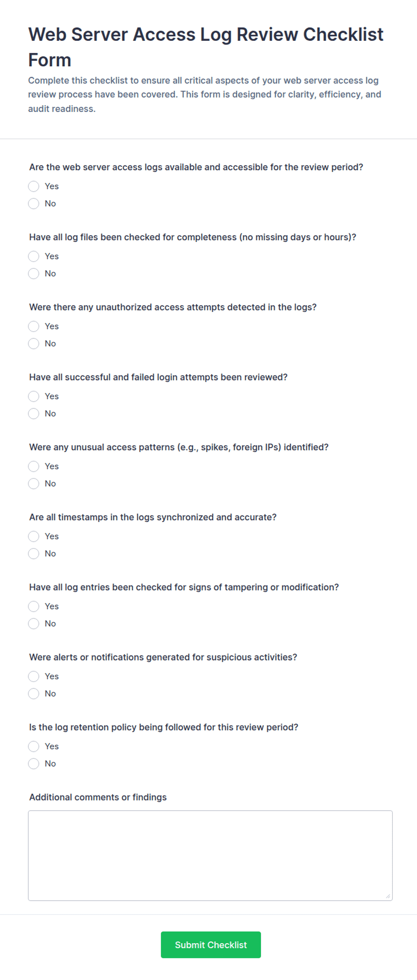Mark Yes for alerts generated for suspicious activities
417x980 pixels.
point(34,676)
